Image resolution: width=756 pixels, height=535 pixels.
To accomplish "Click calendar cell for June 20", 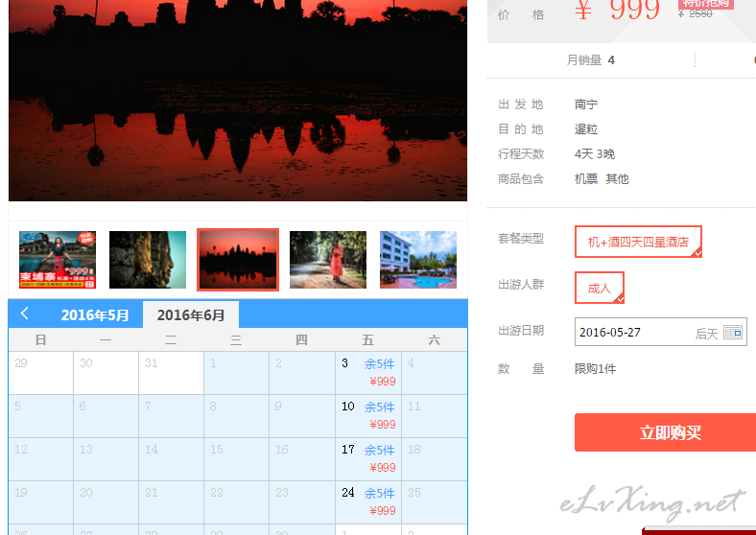I will pyautogui.click(x=106, y=502).
